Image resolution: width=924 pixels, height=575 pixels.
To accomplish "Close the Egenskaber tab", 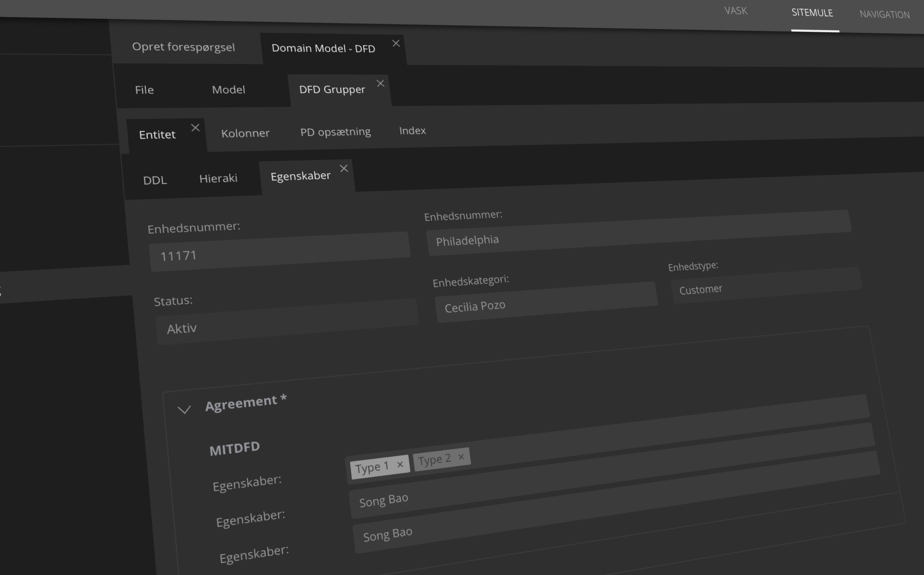I will coord(344,168).
